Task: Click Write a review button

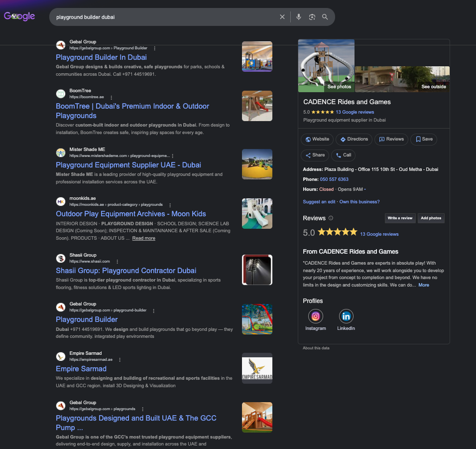Action: coord(400,218)
